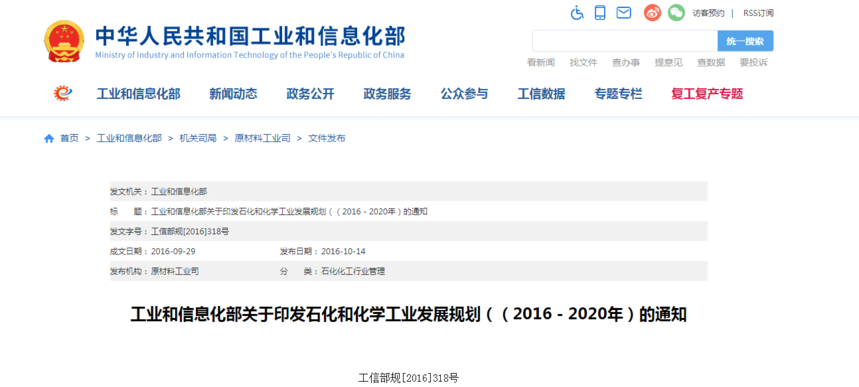Open the Weibo icon

pos(652,13)
